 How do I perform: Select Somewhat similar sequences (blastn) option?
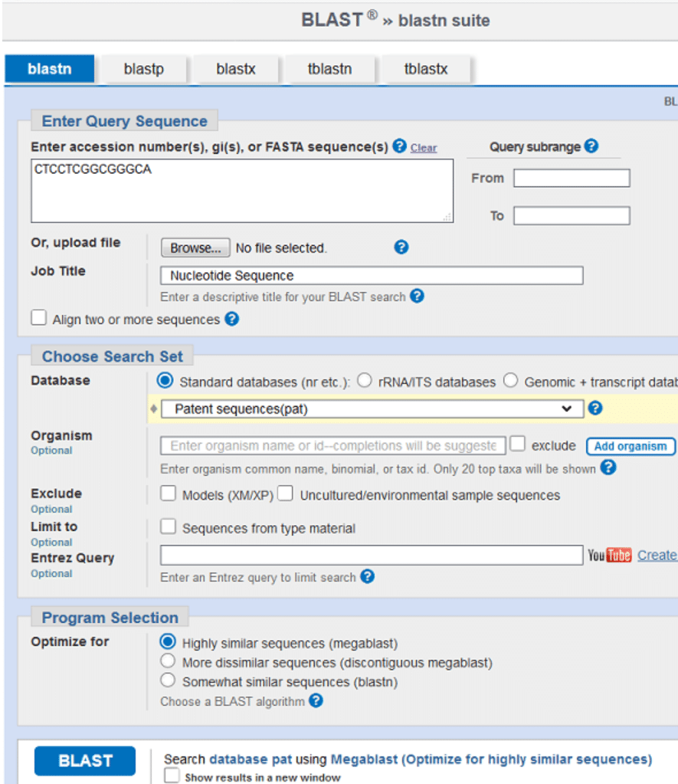pyautogui.click(x=168, y=680)
